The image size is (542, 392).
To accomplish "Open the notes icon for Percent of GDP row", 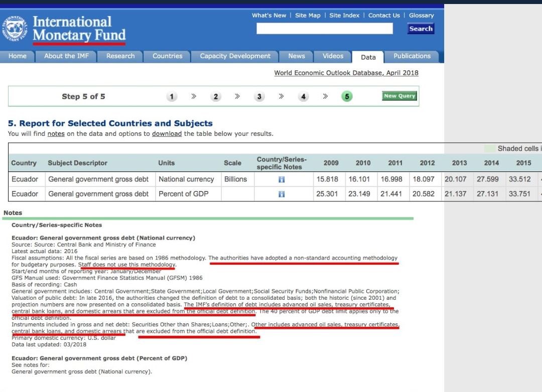I will [282, 194].
